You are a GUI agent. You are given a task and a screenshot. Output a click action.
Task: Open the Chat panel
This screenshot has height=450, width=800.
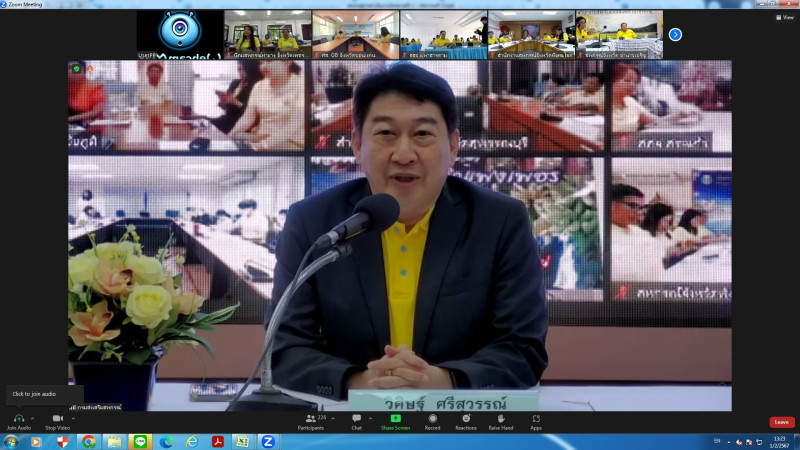357,422
